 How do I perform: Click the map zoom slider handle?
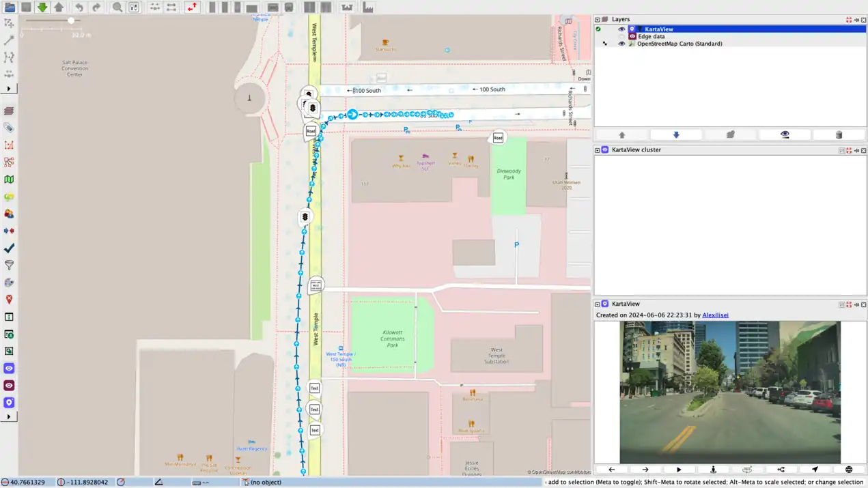point(71,20)
